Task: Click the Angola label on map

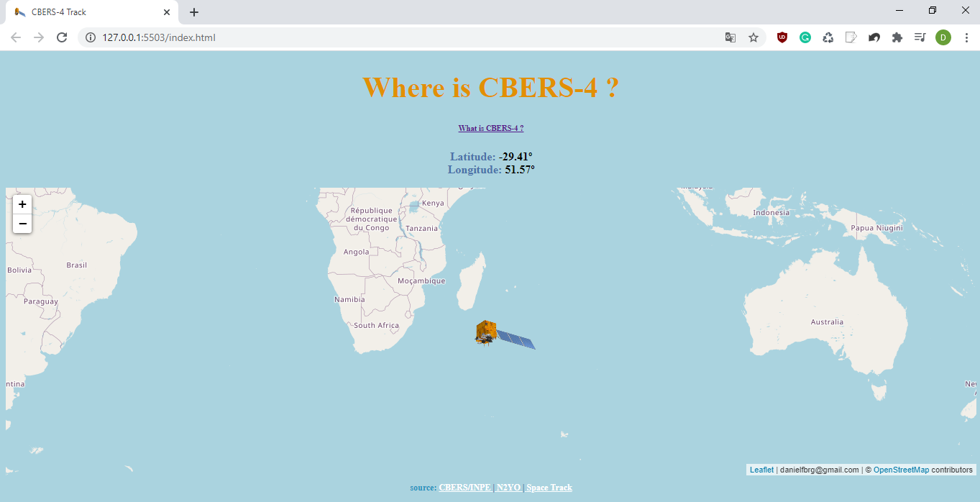Action: tap(356, 252)
